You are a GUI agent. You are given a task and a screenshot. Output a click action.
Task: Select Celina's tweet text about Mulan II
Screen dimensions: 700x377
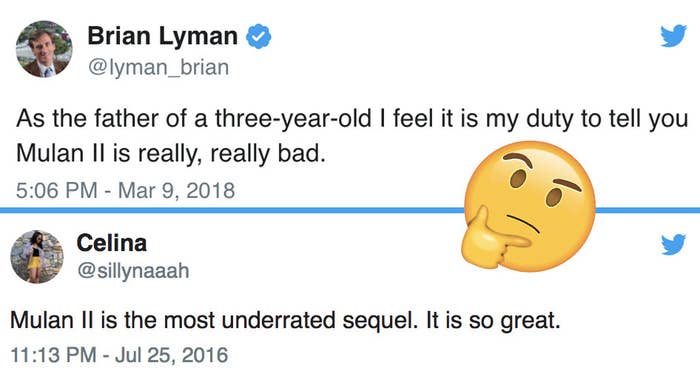click(285, 321)
